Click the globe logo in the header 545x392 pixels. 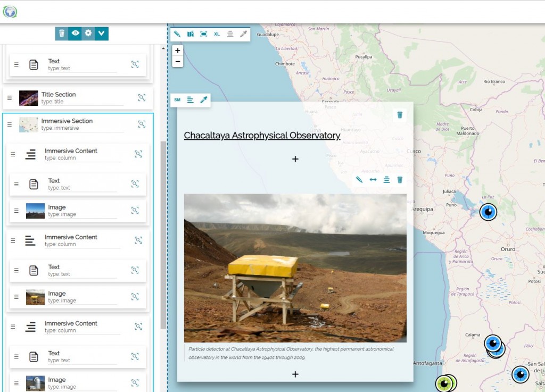[x=10, y=12]
